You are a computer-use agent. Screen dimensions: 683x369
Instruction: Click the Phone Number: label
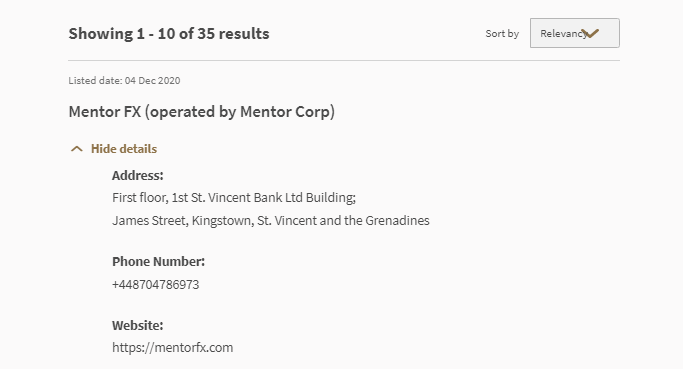(x=158, y=261)
